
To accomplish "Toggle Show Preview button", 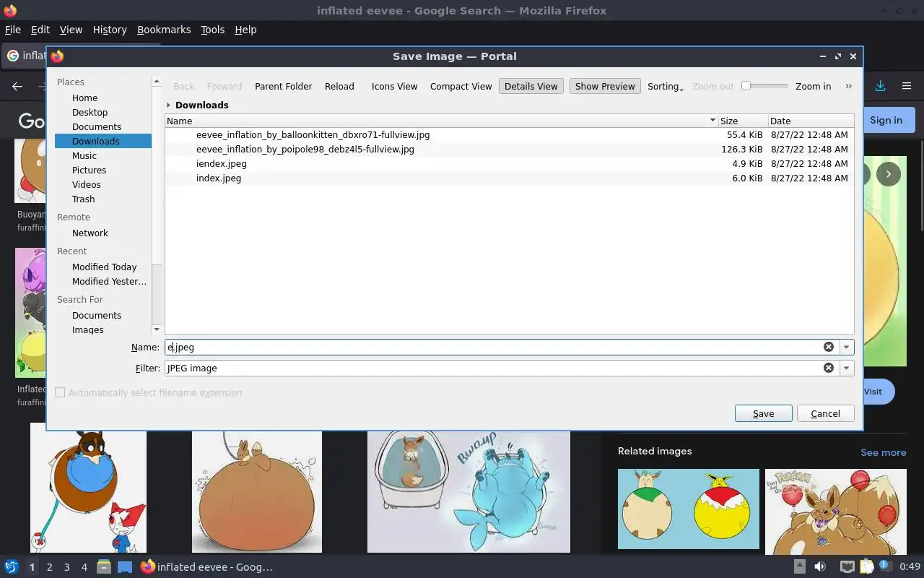I will tap(605, 86).
